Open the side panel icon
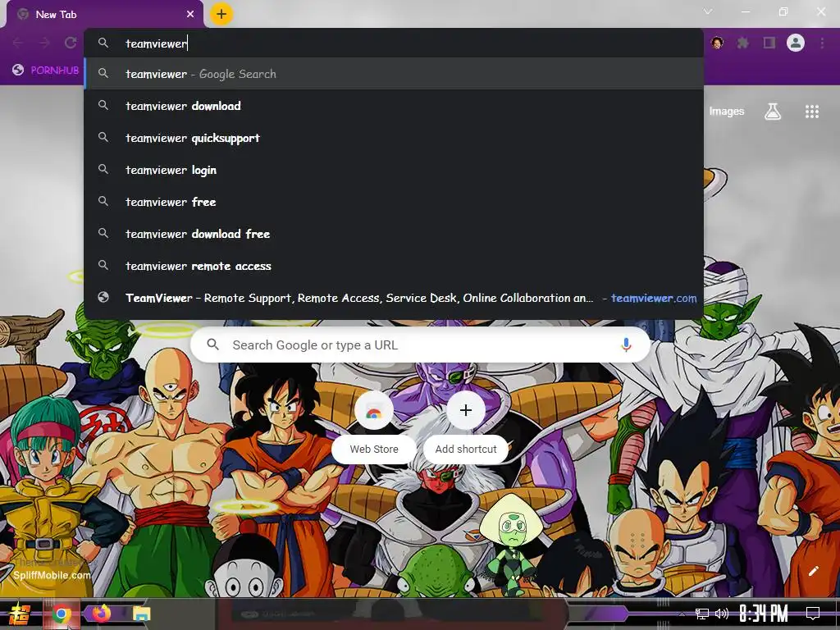The image size is (840, 630). point(769,43)
